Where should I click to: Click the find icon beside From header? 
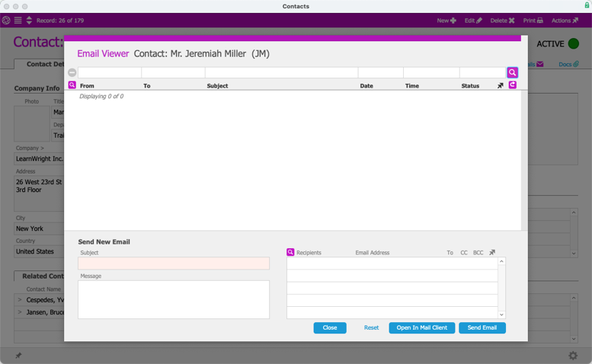click(x=72, y=85)
